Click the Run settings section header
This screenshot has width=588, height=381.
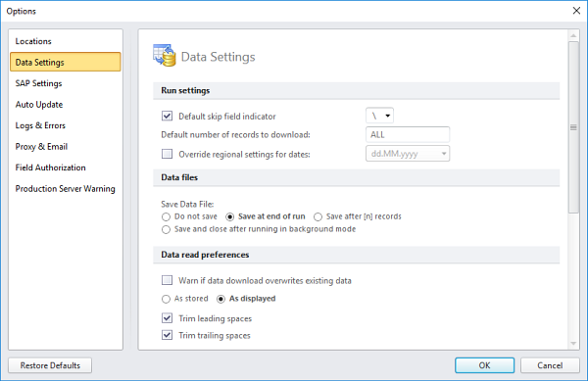pos(357,91)
